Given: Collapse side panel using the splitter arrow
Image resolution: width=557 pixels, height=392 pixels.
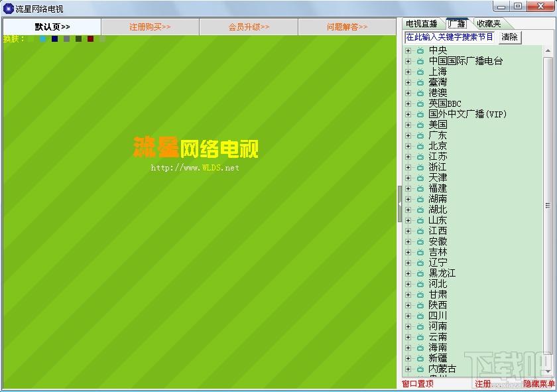Looking at the screenshot, I should (400, 204).
